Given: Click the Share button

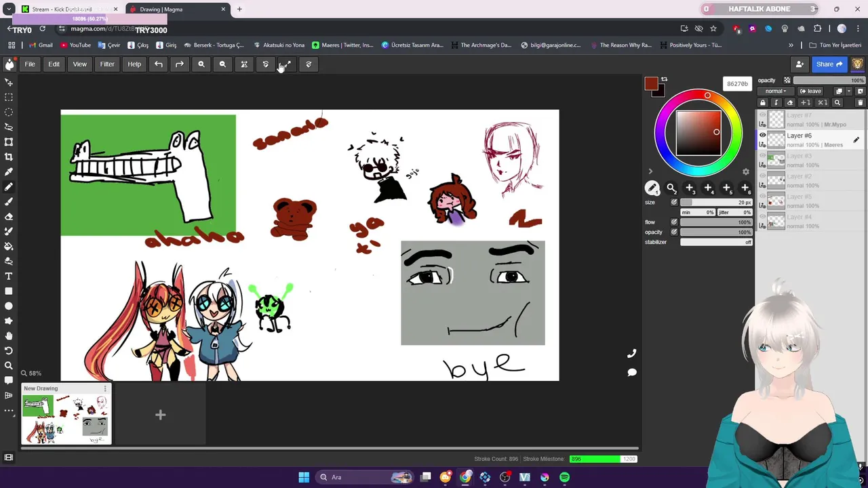Looking at the screenshot, I should tap(829, 64).
